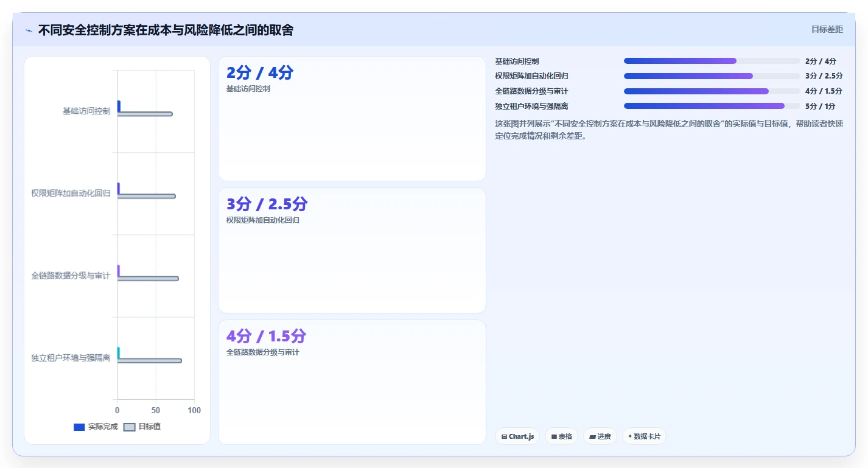Open the 2分 / 4分 data card
Image resolution: width=868 pixels, height=468 pixels.
tap(352, 119)
